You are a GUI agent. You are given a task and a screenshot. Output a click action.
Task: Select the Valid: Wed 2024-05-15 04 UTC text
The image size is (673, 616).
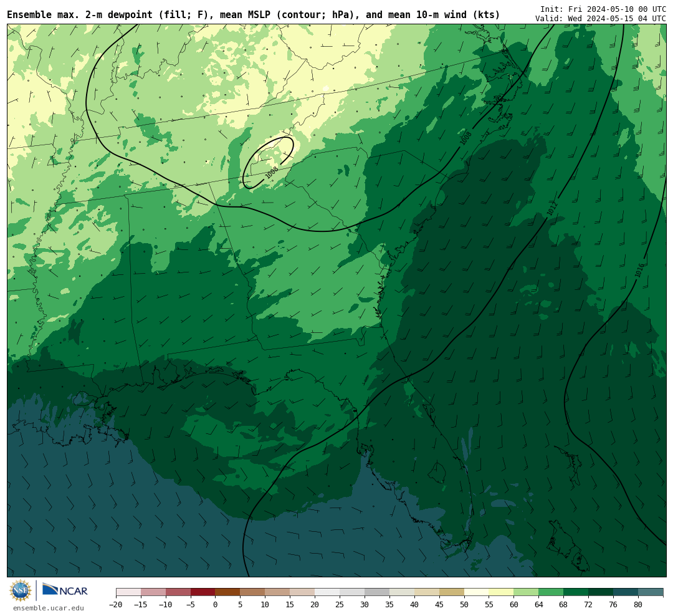pyautogui.click(x=601, y=19)
